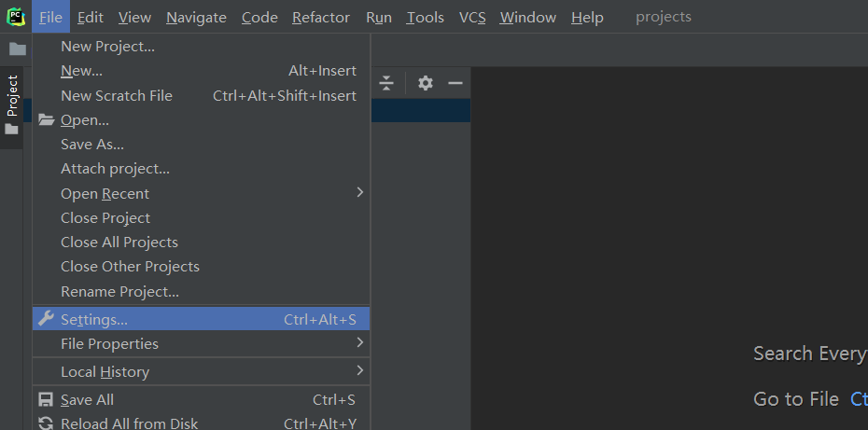Open the Code menu
This screenshot has height=430, width=868.
click(x=259, y=17)
